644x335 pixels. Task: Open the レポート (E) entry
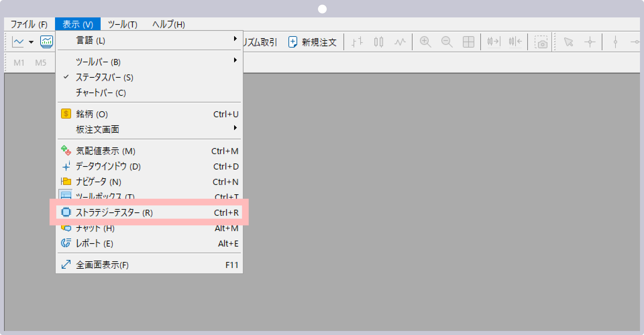(x=149, y=244)
